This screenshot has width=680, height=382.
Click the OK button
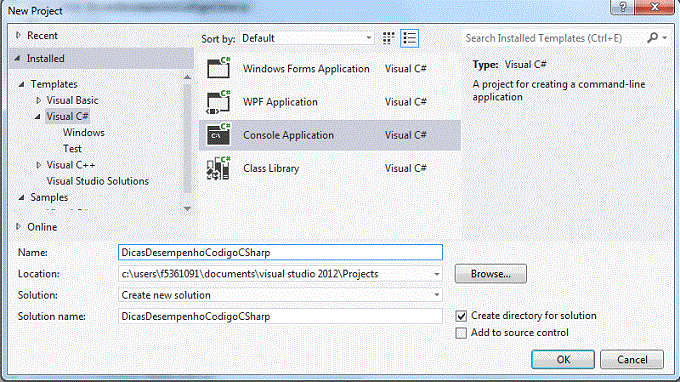point(563,359)
